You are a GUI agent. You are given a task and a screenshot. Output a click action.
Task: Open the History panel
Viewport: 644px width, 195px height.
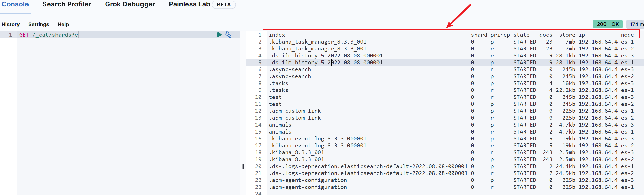(x=11, y=24)
